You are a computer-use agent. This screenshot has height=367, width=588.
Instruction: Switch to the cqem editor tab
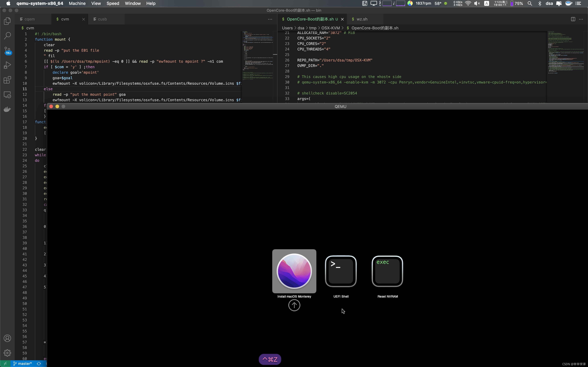tap(30, 19)
